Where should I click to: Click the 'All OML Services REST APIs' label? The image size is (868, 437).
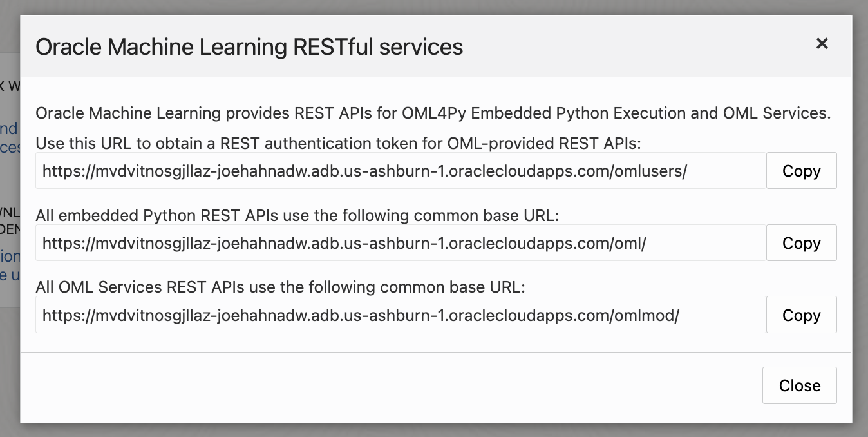point(280,287)
